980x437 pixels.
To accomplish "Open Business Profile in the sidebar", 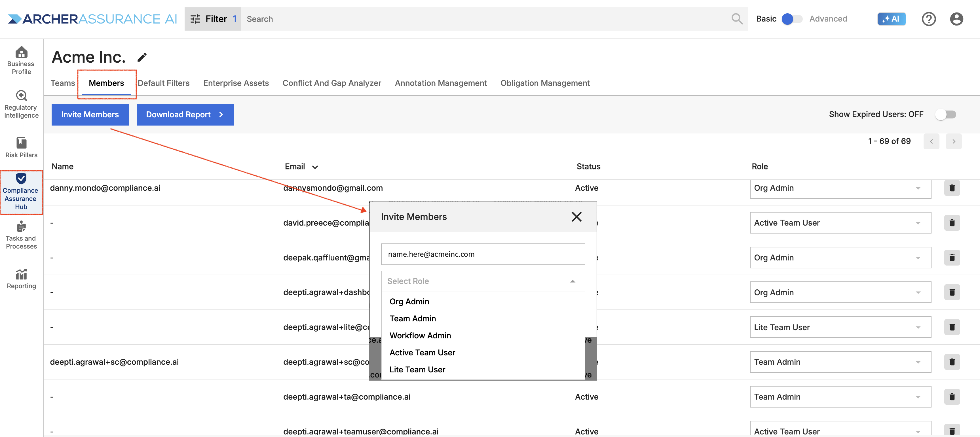I will [x=21, y=60].
